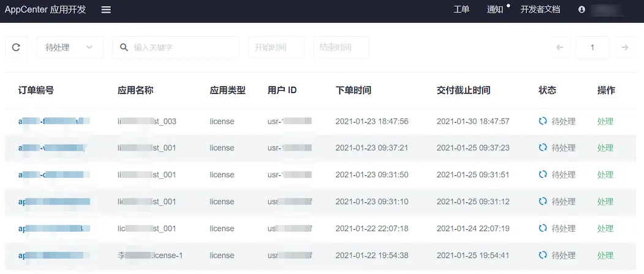Click the page number 1 box

(x=592, y=48)
